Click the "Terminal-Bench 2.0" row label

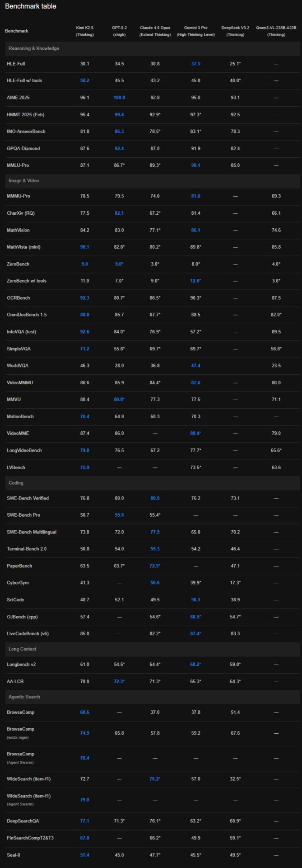[x=27, y=549]
